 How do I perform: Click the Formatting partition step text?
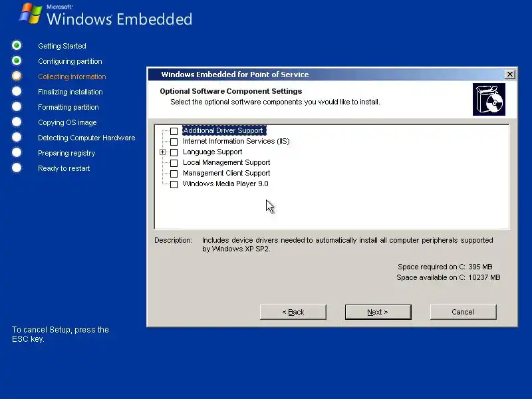pos(68,107)
